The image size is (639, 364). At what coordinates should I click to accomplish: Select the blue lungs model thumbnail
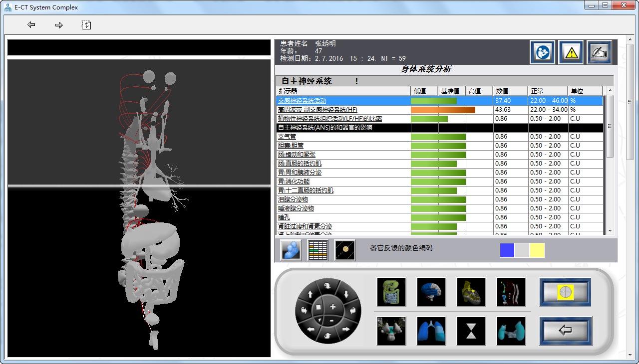[431, 331]
